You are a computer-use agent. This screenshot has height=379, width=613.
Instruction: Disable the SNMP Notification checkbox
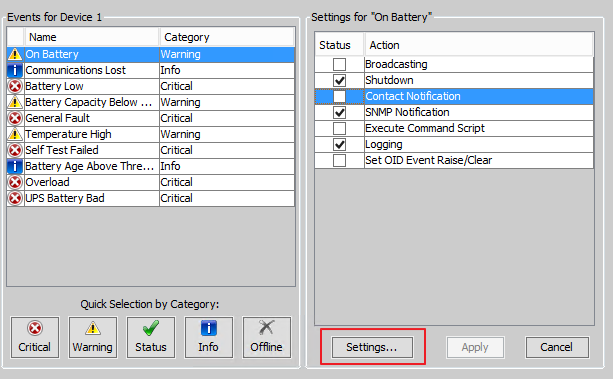pyautogui.click(x=339, y=112)
